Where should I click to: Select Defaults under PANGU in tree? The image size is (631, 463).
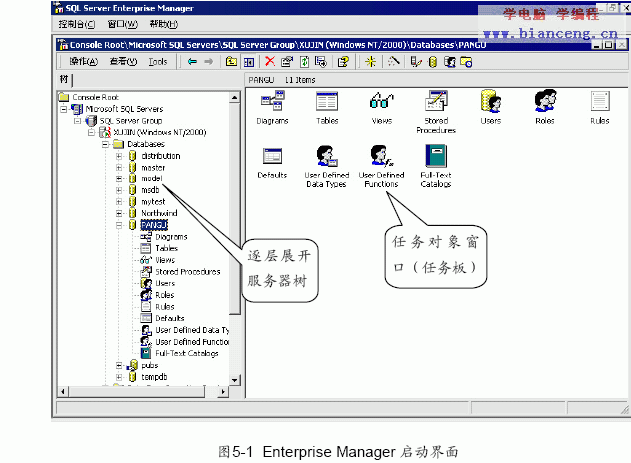click(169, 318)
